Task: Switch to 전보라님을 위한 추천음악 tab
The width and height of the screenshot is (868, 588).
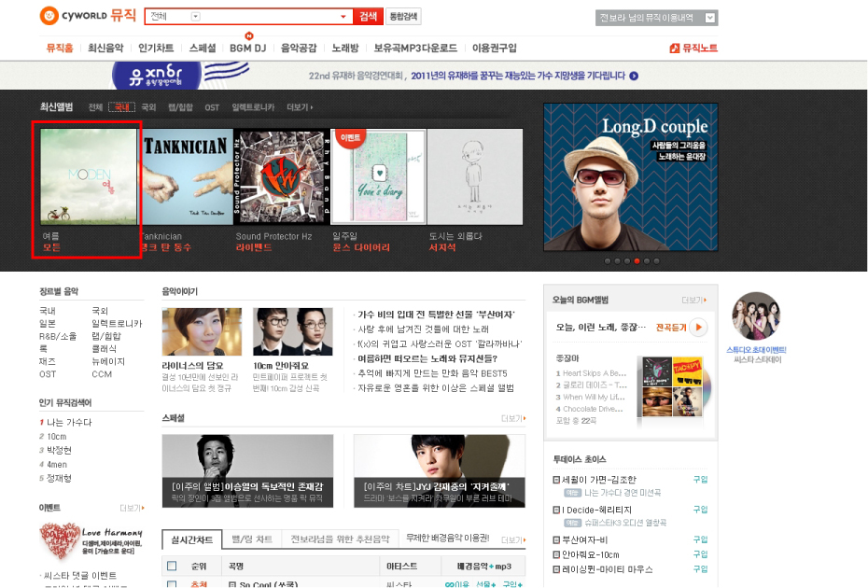Action: click(340, 539)
